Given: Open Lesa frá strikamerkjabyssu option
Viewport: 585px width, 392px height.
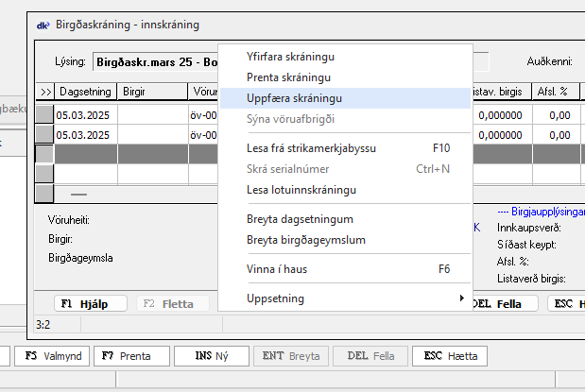Looking at the screenshot, I should pos(308,148).
